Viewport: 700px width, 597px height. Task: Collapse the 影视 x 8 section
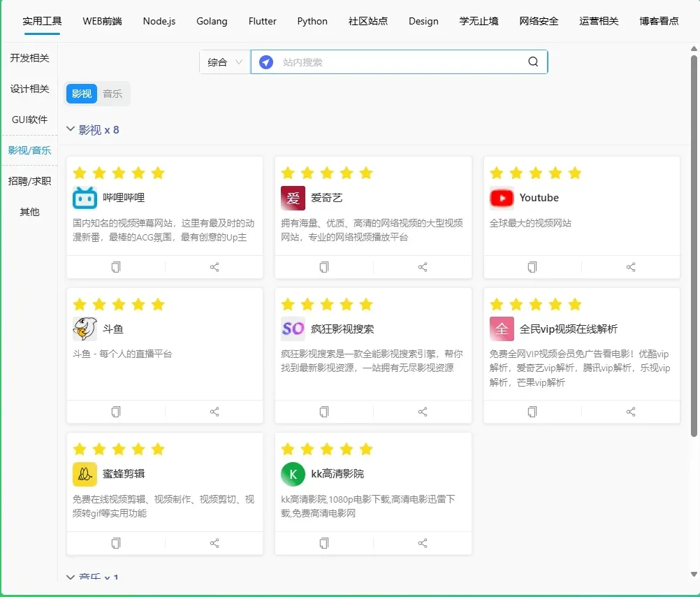click(x=71, y=129)
